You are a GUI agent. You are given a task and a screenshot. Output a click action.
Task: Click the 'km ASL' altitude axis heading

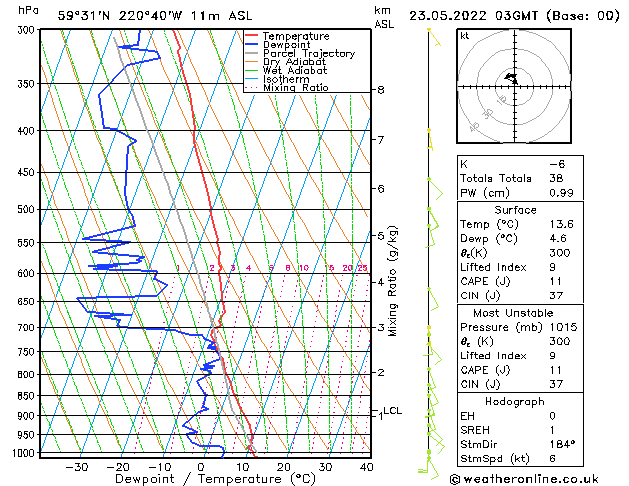[384, 17]
